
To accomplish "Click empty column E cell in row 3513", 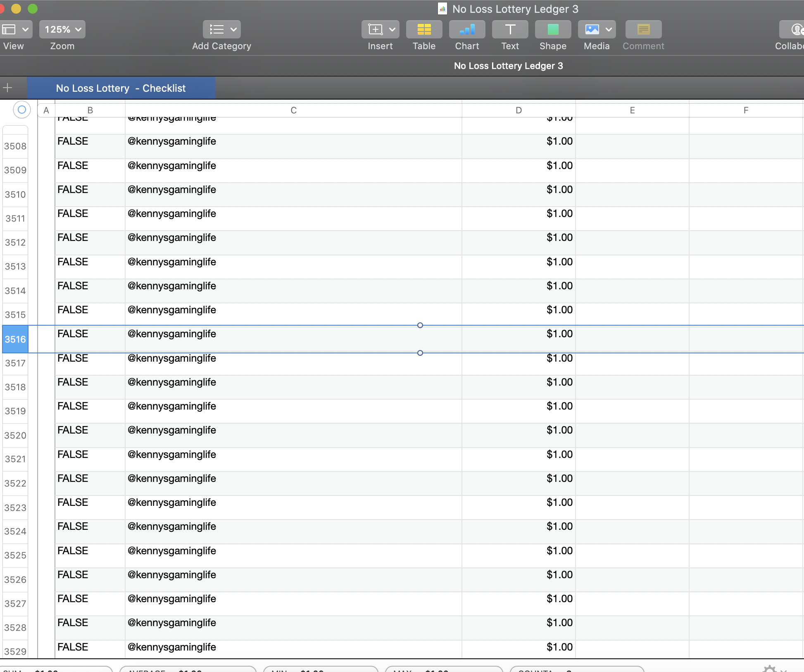I will (632, 267).
